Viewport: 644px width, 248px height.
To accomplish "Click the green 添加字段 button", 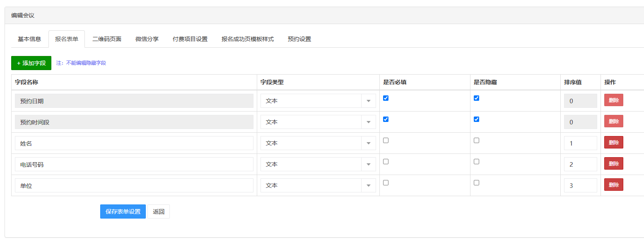I will 31,63.
